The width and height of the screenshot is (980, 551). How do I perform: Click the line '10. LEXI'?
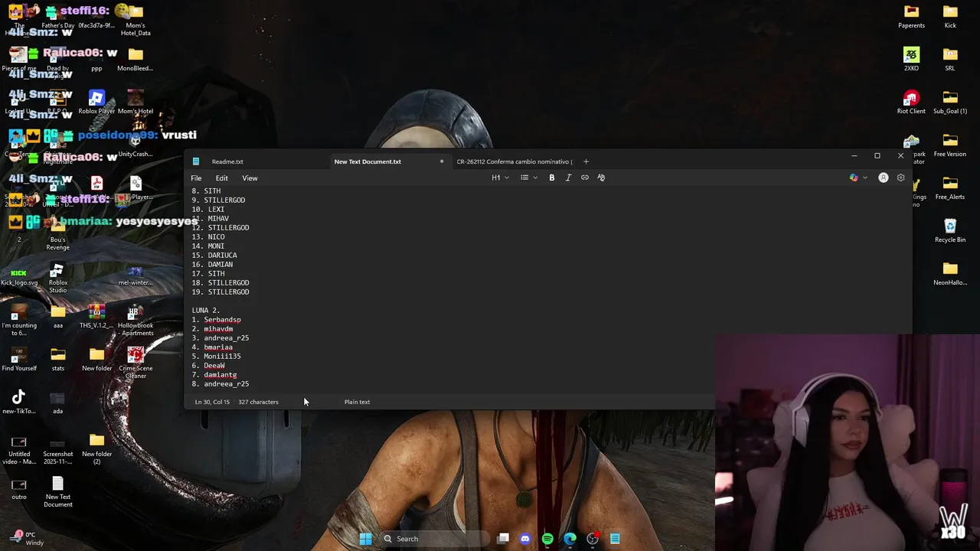[208, 210]
